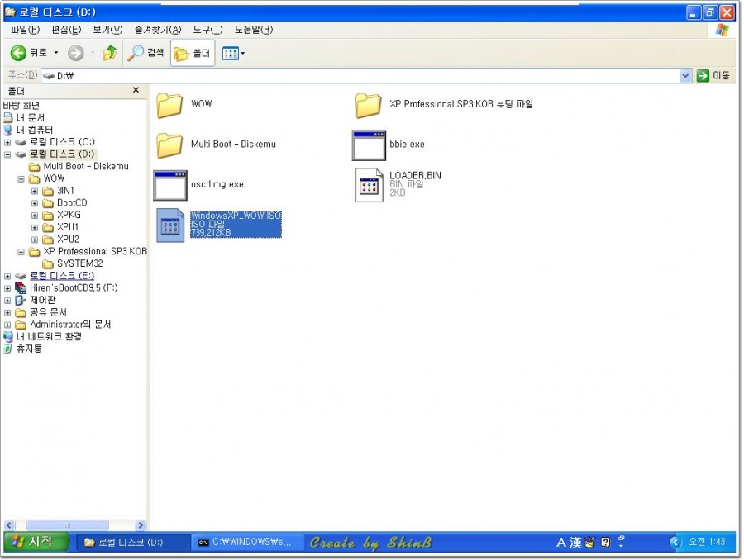Open the 시작 Start button
Screen dimensions: 744x560
pyautogui.click(x=37, y=542)
